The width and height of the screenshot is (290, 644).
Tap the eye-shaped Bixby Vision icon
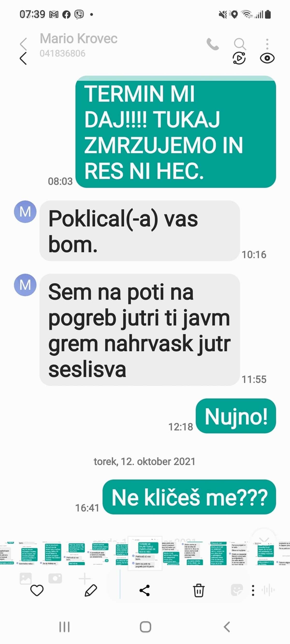pyautogui.click(x=267, y=58)
